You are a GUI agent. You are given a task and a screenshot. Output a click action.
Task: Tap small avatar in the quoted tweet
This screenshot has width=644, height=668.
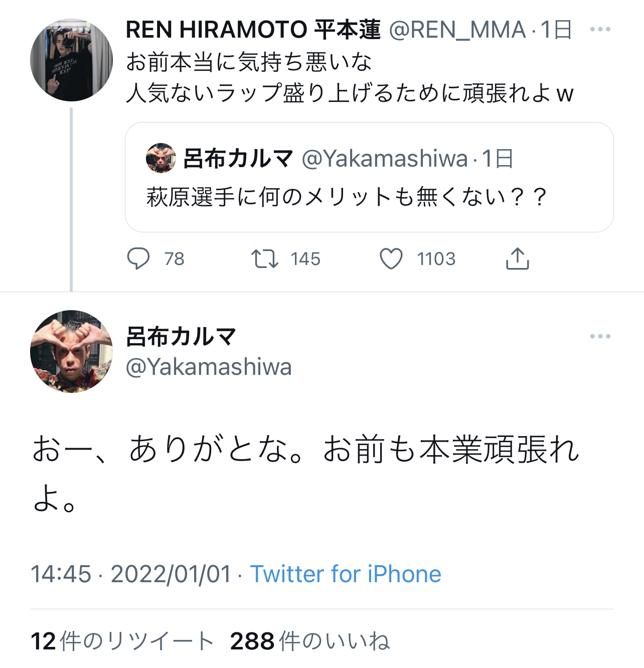(x=160, y=158)
